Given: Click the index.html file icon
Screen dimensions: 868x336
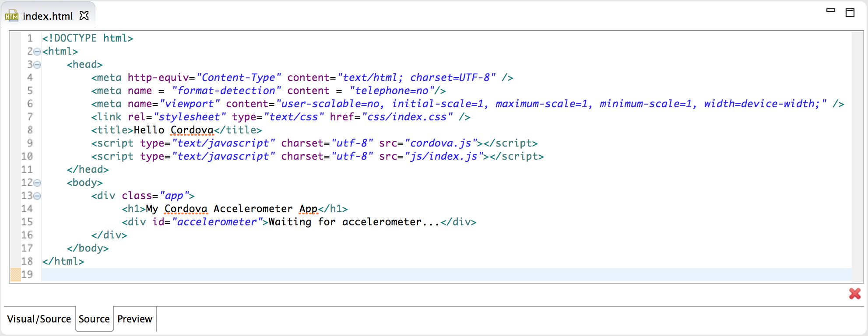Looking at the screenshot, I should [11, 16].
